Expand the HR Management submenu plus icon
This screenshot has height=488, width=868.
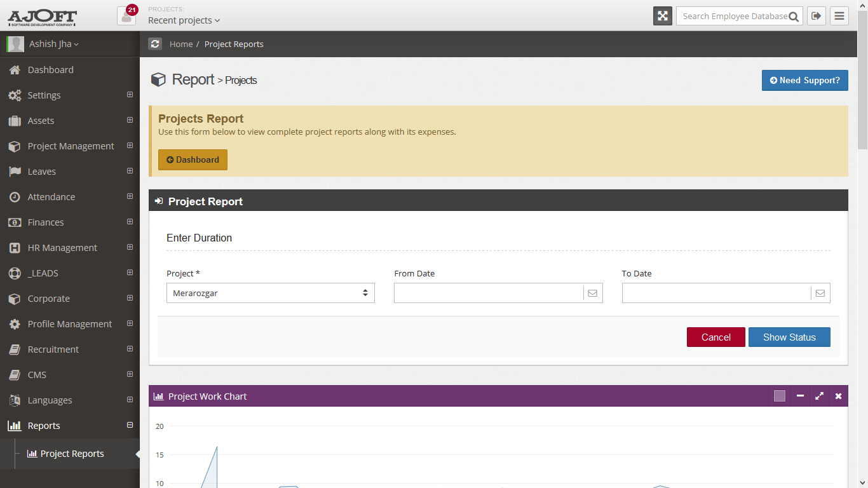[x=130, y=247]
